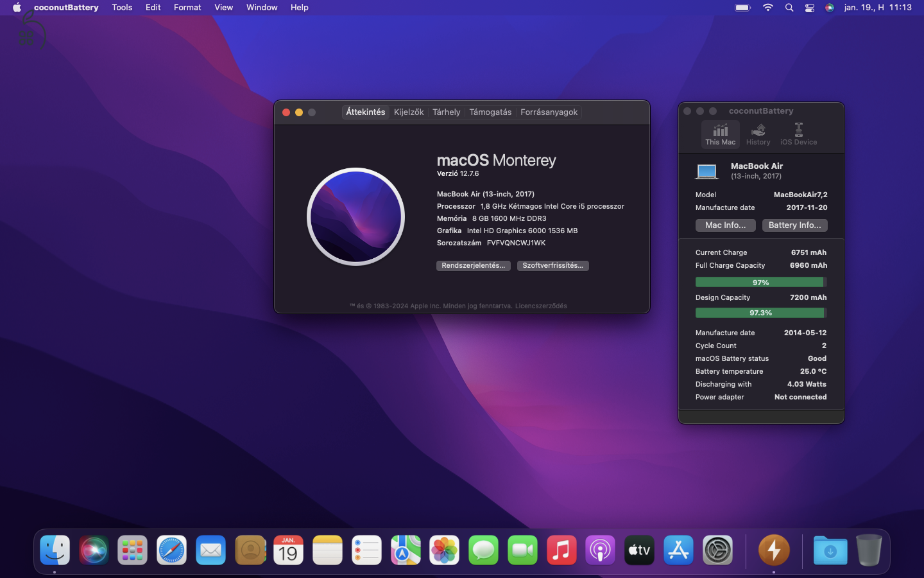Open the iOS Device tab in coconutBattery

[798, 134]
